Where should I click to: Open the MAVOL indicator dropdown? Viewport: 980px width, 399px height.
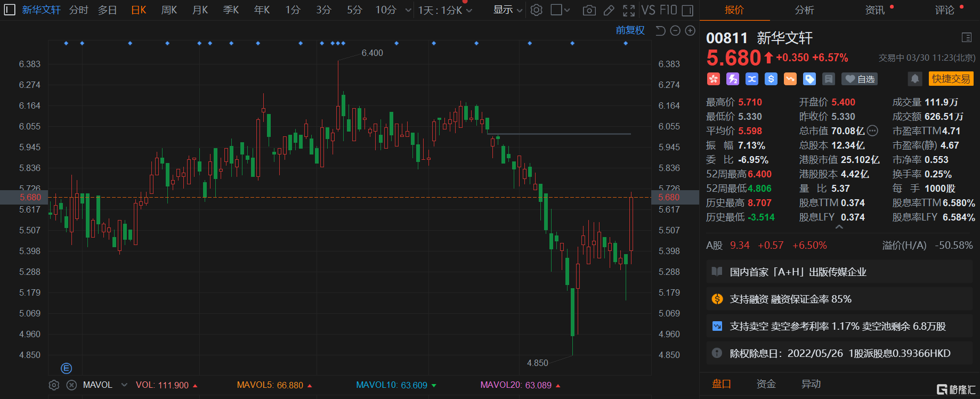point(124,385)
